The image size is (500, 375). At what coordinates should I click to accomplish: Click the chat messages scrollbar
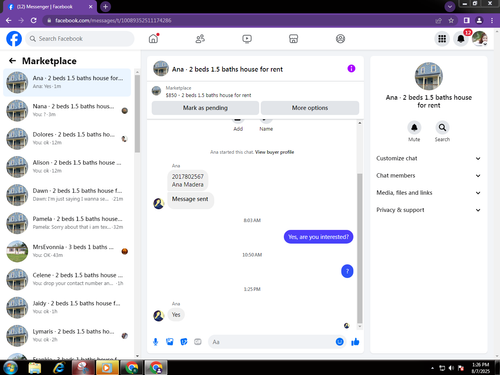360,248
